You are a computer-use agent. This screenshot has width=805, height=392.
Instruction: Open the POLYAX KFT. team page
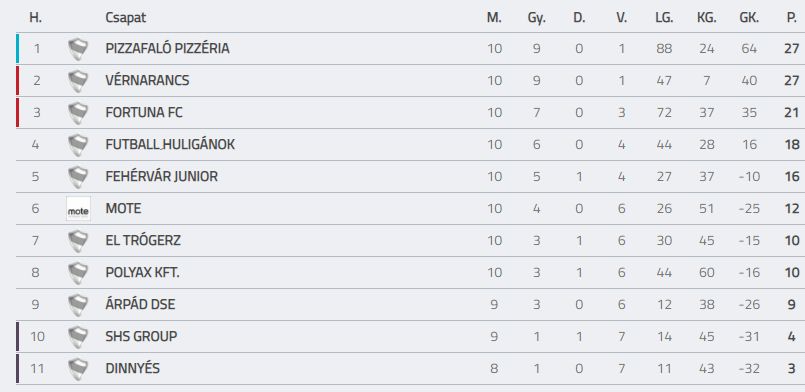(x=143, y=272)
